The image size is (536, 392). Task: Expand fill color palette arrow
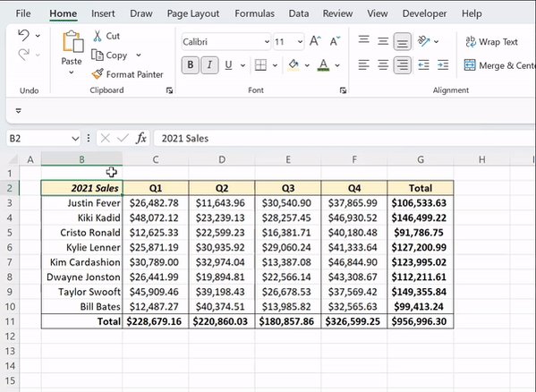(x=307, y=65)
